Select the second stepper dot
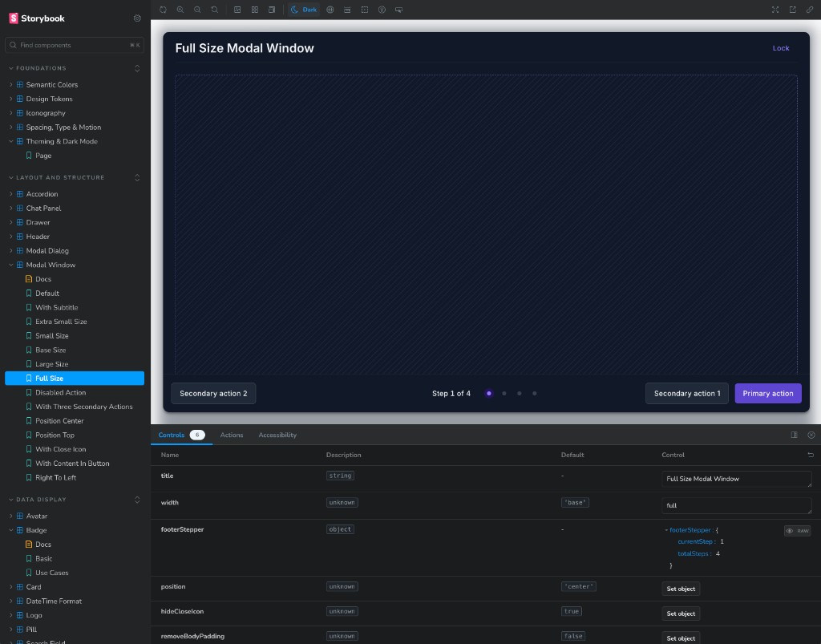 tap(504, 393)
